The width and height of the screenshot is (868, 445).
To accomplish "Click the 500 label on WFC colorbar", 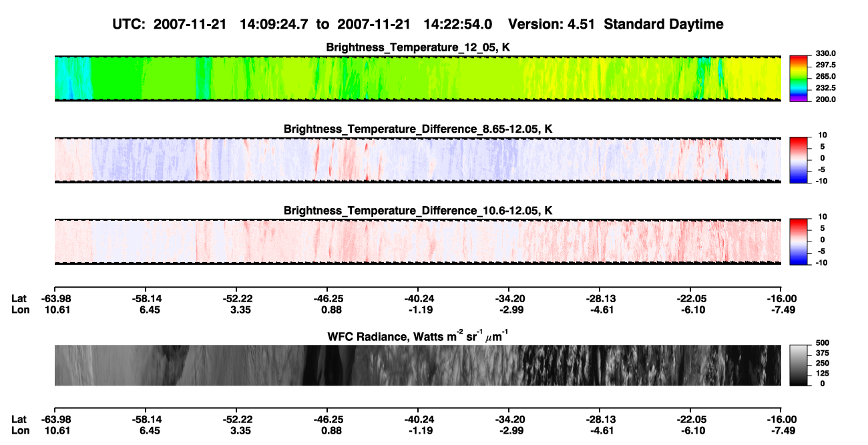I will (822, 342).
